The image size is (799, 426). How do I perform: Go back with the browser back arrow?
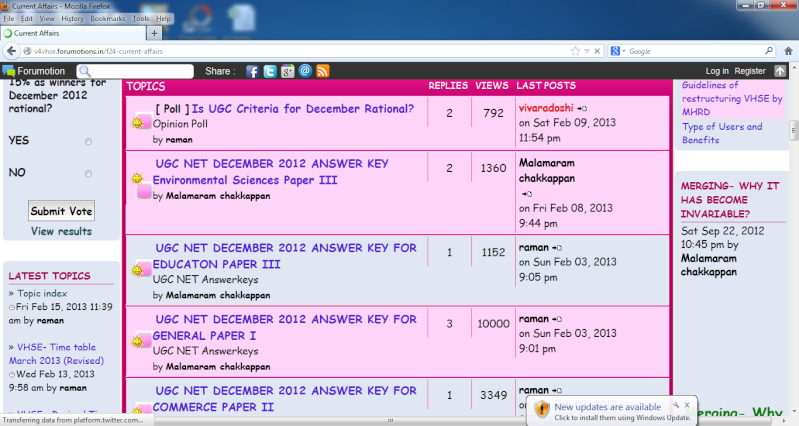11,51
